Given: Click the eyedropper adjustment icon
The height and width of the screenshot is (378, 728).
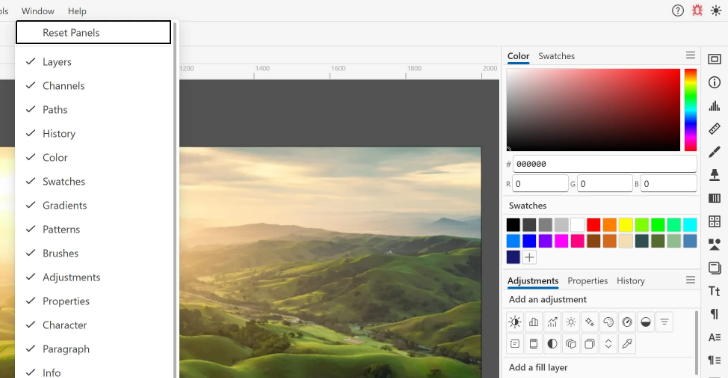Looking at the screenshot, I should [x=627, y=344].
